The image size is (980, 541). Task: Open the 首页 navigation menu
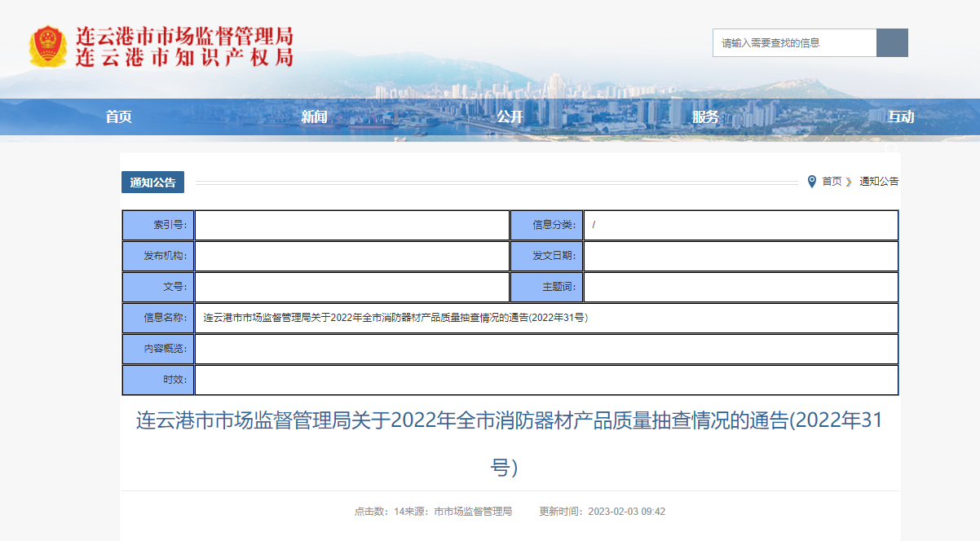(118, 117)
